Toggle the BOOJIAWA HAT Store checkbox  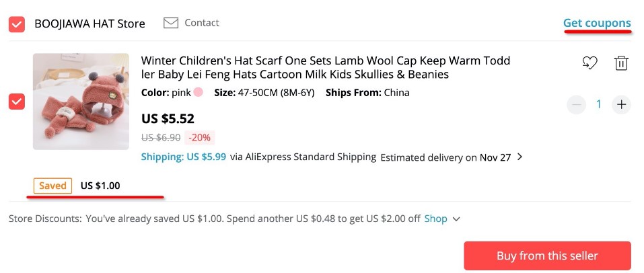tap(17, 24)
